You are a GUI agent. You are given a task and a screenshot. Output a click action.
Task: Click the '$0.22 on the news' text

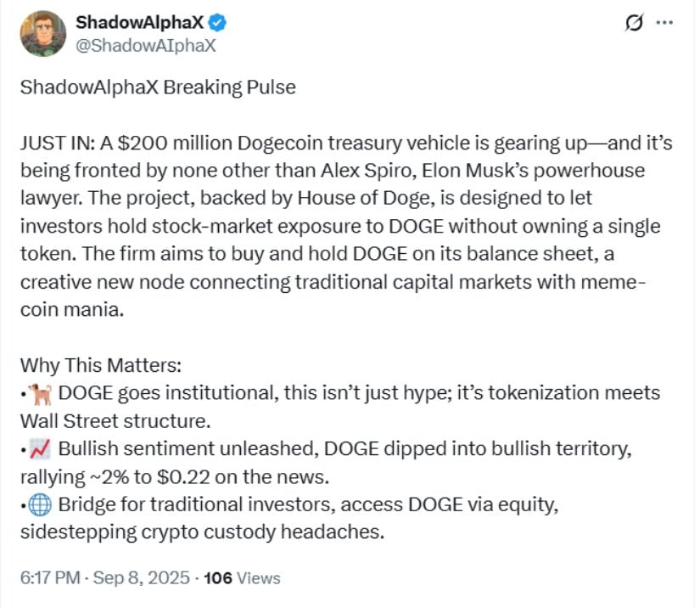pyautogui.click(x=243, y=477)
